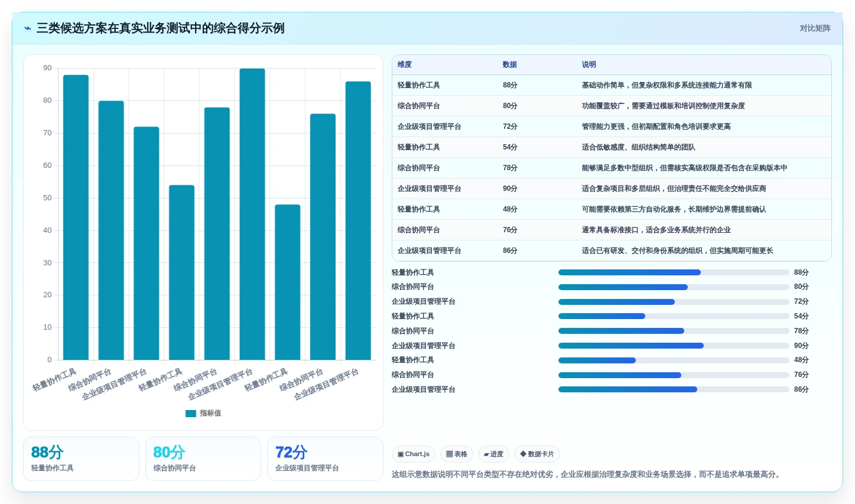Click 企业级项目管理平台 in the 86分 table row

click(430, 251)
